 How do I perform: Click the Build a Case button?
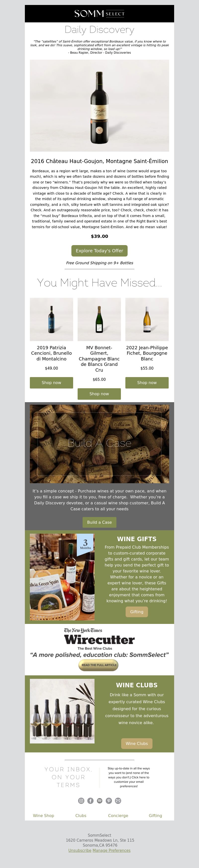[x=99, y=522]
